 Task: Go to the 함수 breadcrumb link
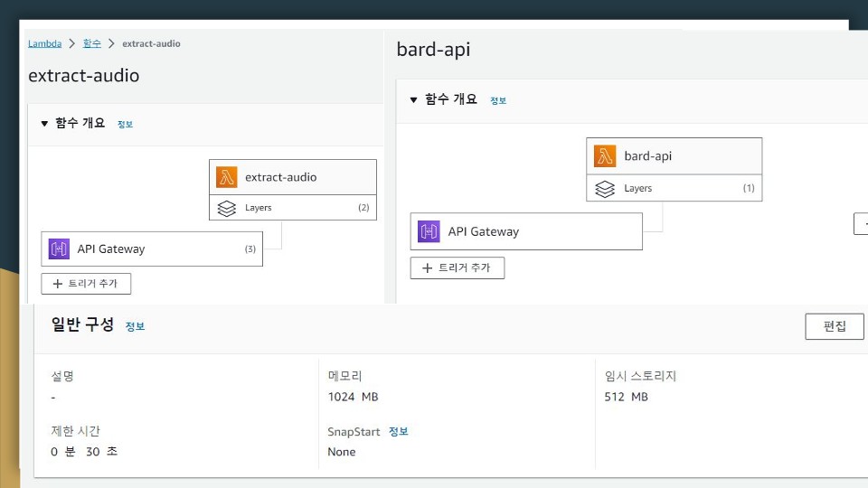[x=92, y=43]
